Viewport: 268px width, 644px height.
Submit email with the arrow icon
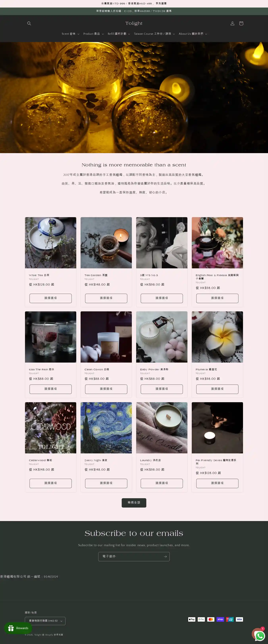coord(165,557)
